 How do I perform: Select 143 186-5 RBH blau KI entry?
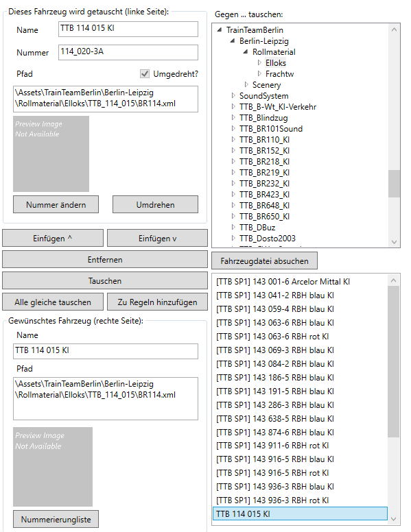coord(300,378)
